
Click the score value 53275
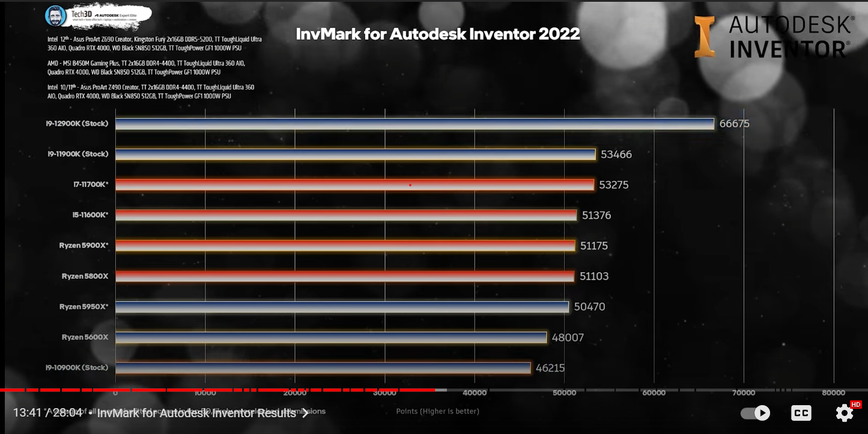[x=613, y=185]
